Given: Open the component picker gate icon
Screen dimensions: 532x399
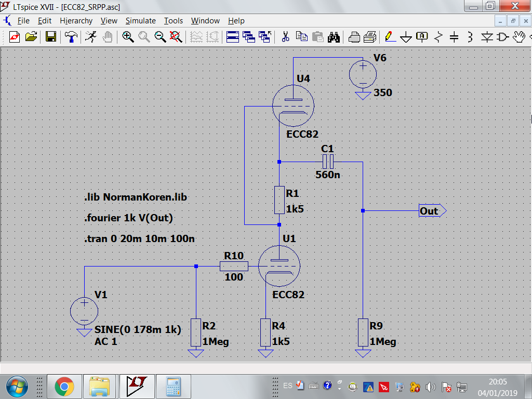Looking at the screenshot, I should tap(503, 37).
